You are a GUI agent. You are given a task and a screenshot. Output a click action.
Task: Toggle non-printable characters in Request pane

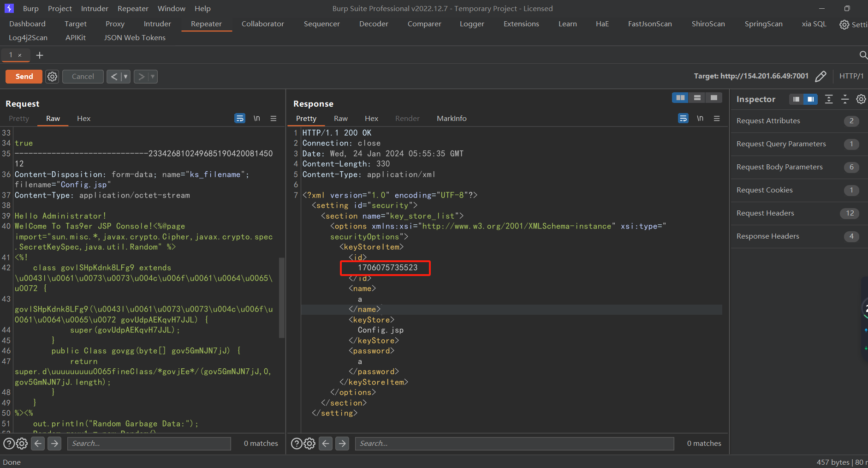(256, 119)
